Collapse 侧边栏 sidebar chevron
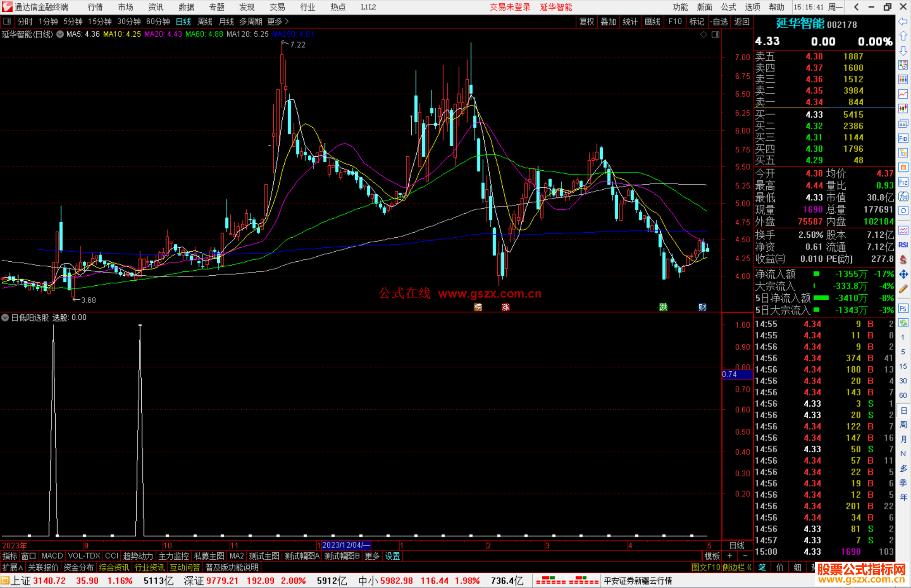Image resolution: width=911 pixels, height=588 pixels. point(749,567)
